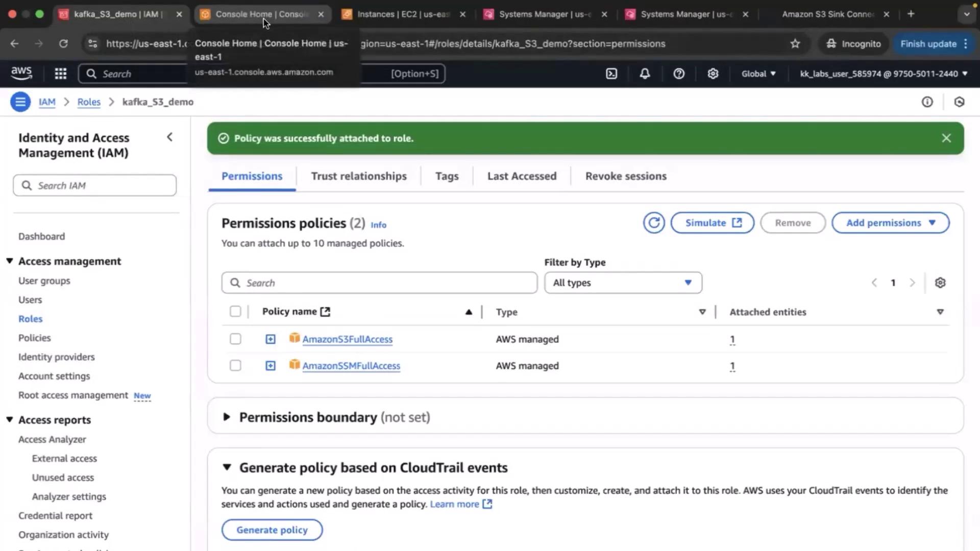Select all policies with header checkbox
980x551 pixels.
click(235, 311)
